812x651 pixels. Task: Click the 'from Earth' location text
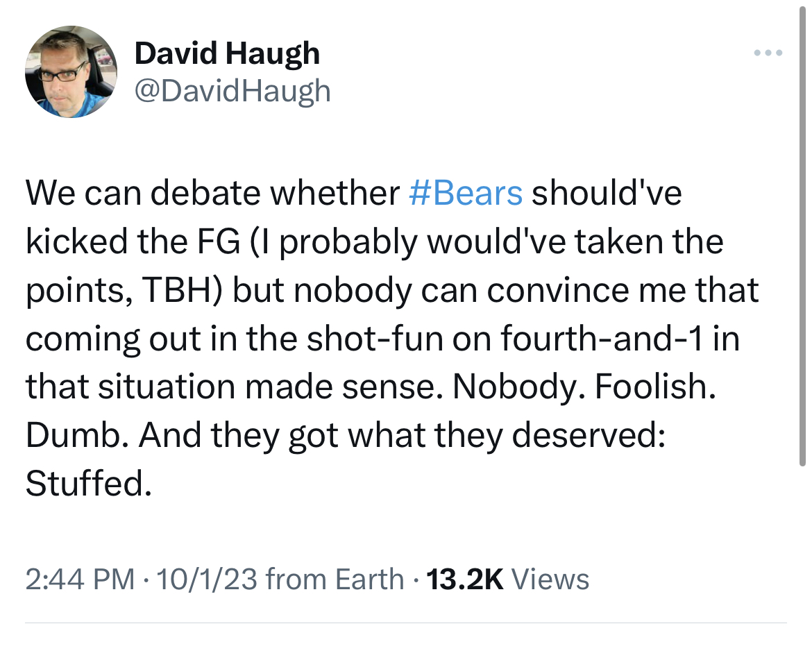[335, 579]
